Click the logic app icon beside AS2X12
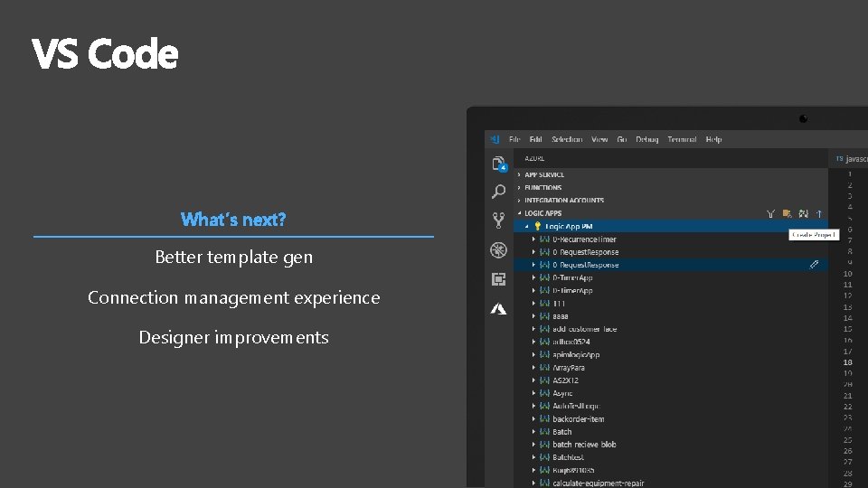 [544, 380]
